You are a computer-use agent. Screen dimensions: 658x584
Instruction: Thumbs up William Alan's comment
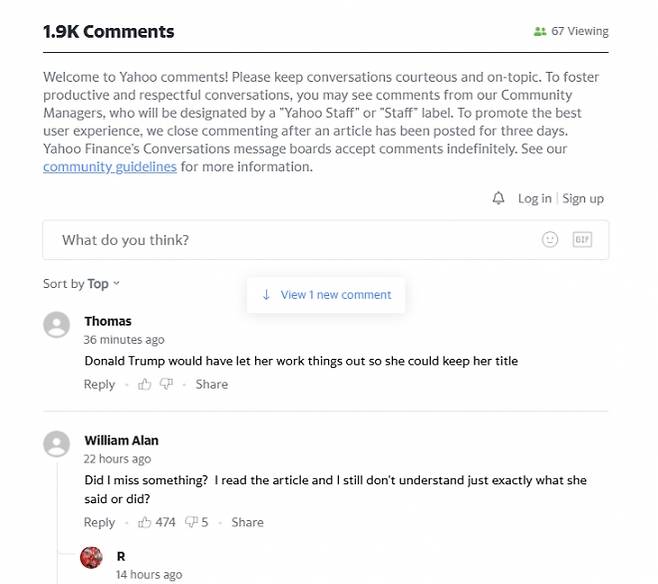point(145,522)
